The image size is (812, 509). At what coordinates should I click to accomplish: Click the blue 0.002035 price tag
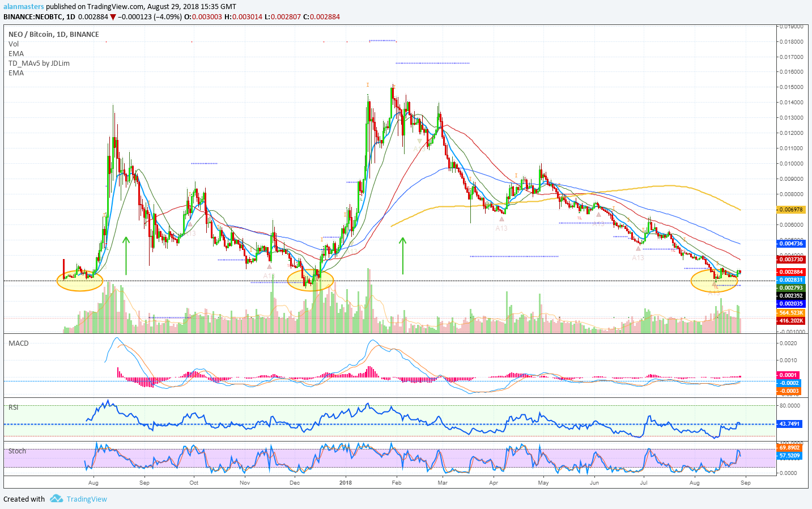pyautogui.click(x=790, y=304)
